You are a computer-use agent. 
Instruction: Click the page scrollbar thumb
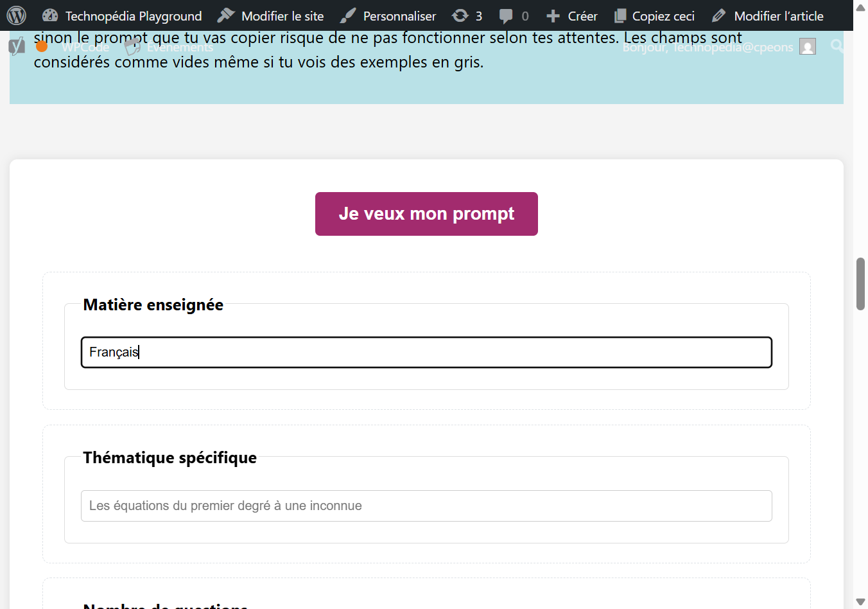click(860, 284)
